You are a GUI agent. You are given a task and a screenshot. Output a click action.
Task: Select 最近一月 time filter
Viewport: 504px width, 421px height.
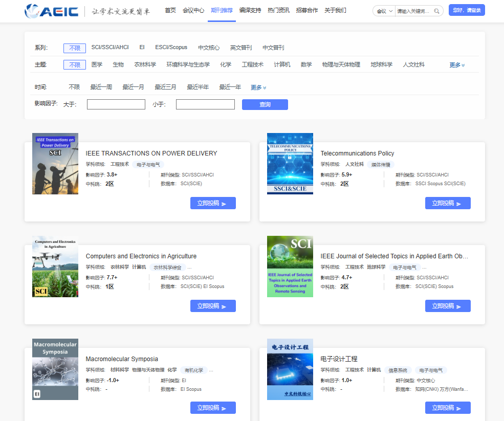[x=133, y=87]
